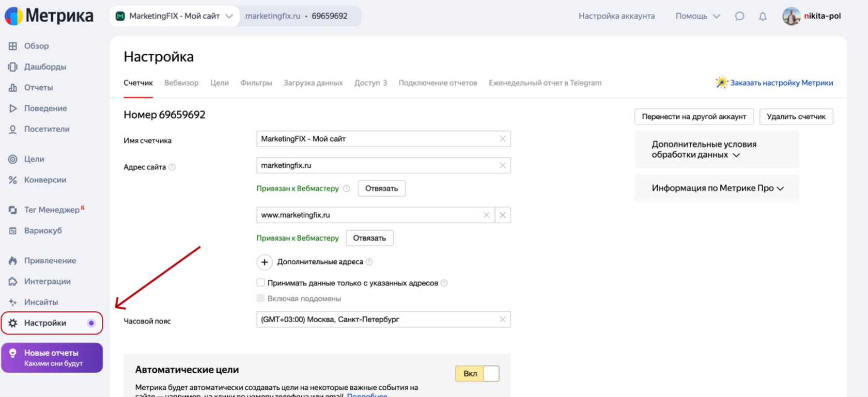
Task: Click the plus icon for additional addresses
Action: pos(265,262)
